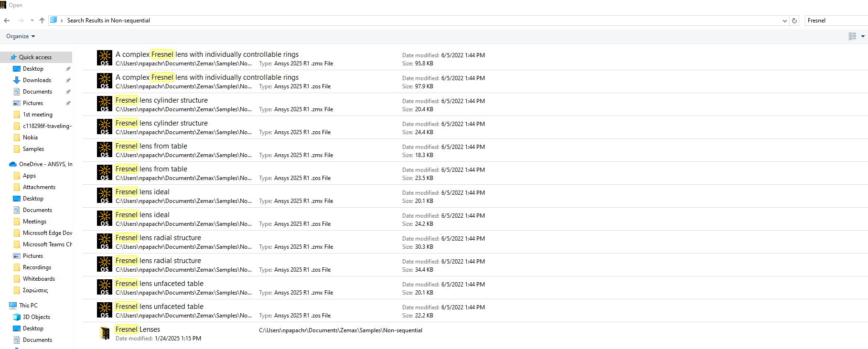Click Fresnel lens ideal .zmx title

coord(142,192)
